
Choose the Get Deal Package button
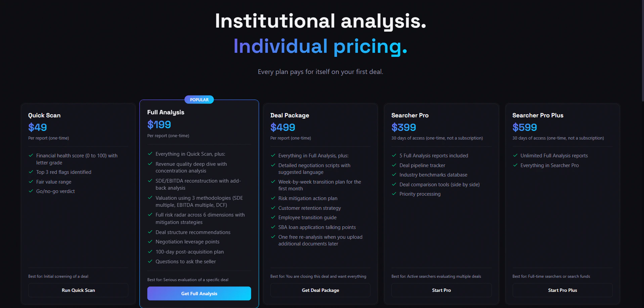click(320, 290)
